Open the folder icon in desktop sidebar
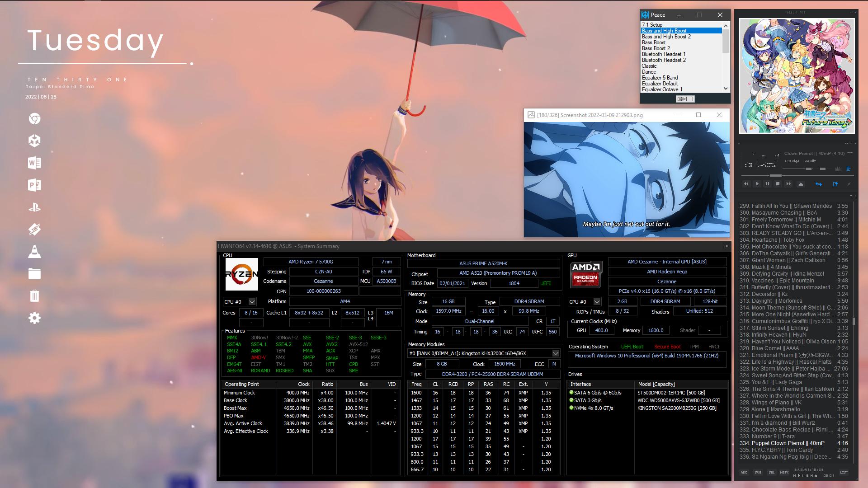 [x=34, y=274]
